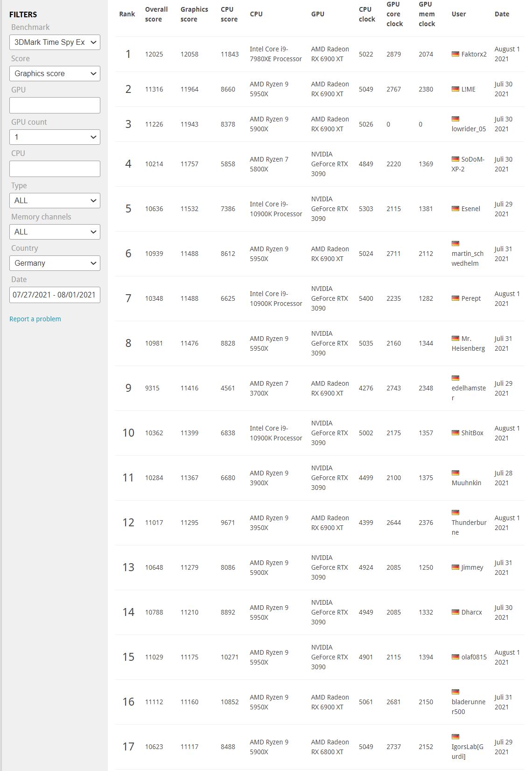The height and width of the screenshot is (771, 532).
Task: Click the German flag above lowrider_05
Action: coord(455,119)
